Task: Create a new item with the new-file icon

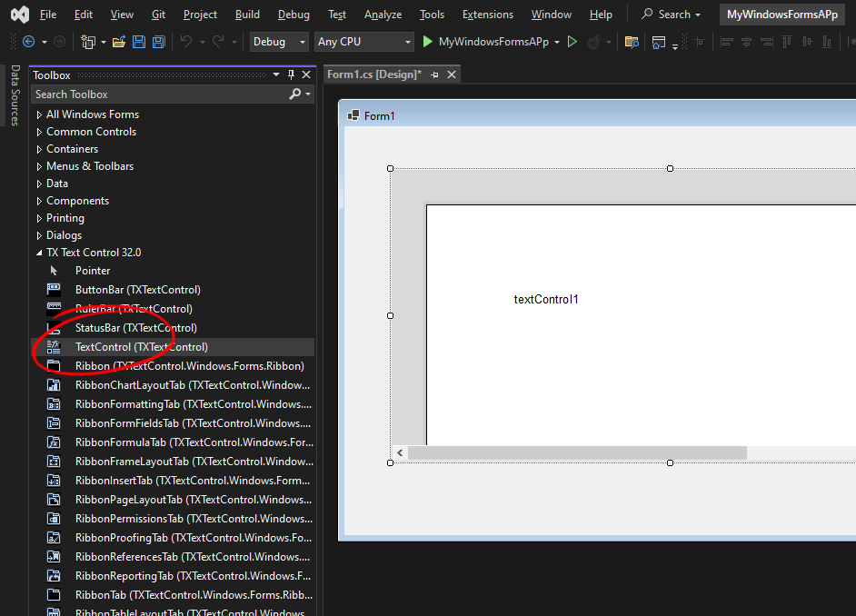Action: click(x=88, y=42)
